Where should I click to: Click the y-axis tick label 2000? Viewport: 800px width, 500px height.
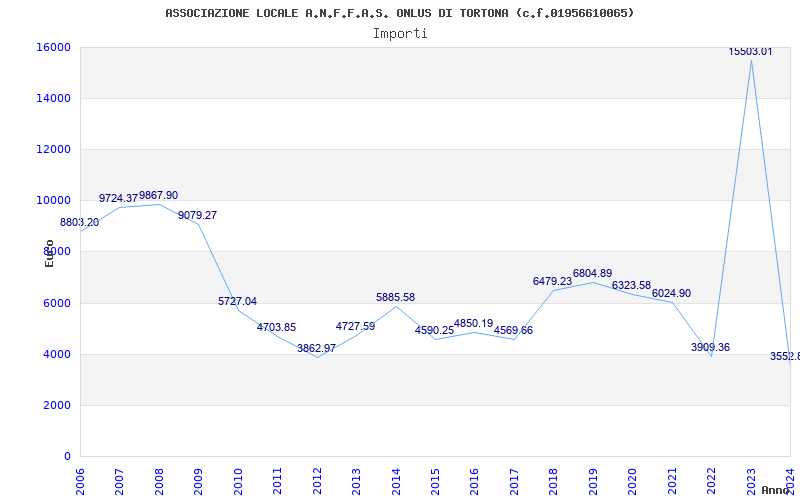point(57,405)
